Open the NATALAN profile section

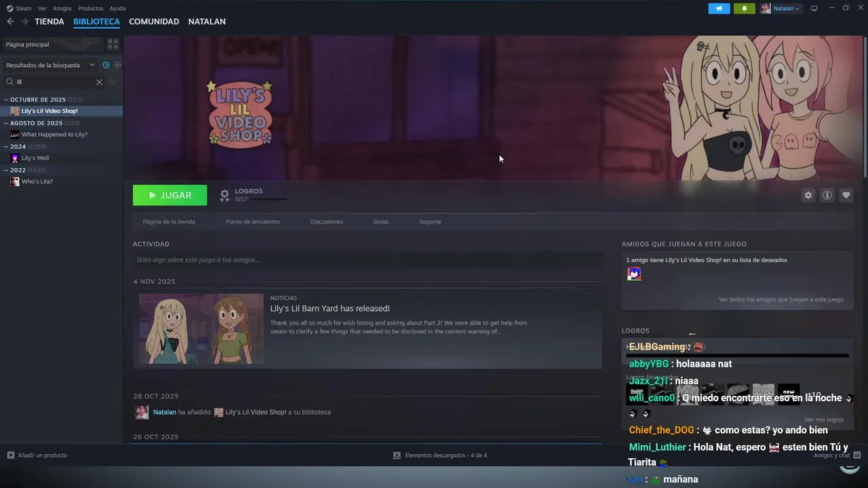click(207, 22)
